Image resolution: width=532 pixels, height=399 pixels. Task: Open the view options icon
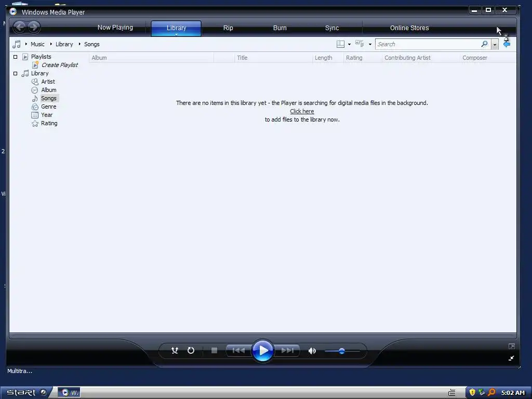point(360,44)
